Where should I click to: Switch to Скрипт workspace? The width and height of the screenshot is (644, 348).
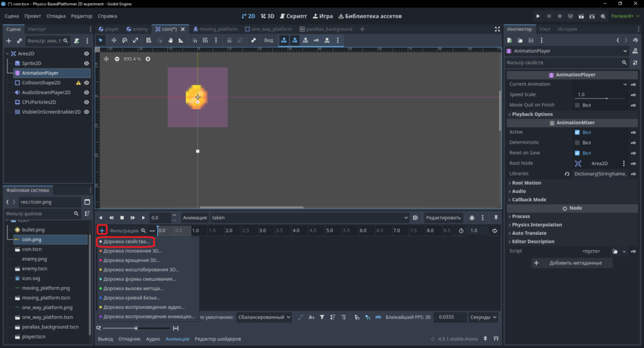293,16
